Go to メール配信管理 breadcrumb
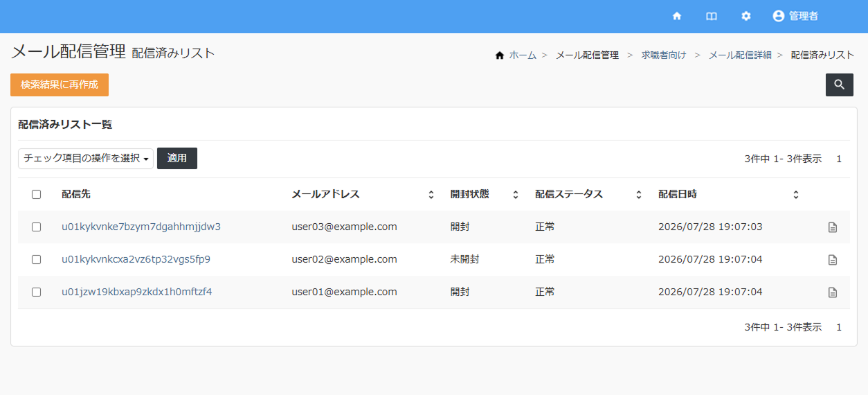Viewport: 868px width, 395px height. (588, 55)
